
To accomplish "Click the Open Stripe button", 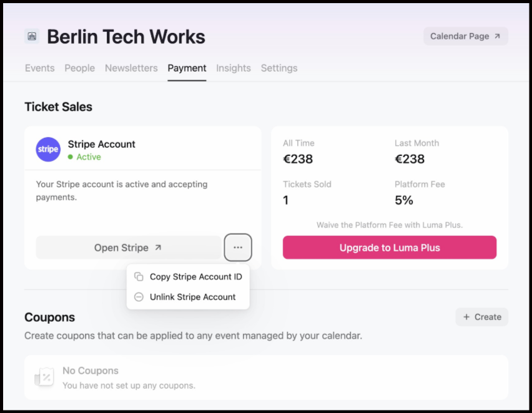I will click(121, 248).
